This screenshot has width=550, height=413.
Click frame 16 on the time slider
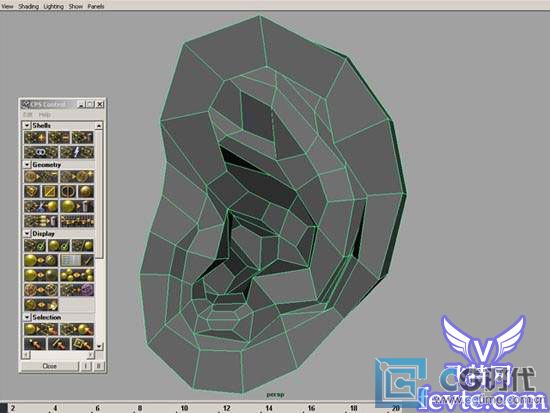tap(311, 408)
